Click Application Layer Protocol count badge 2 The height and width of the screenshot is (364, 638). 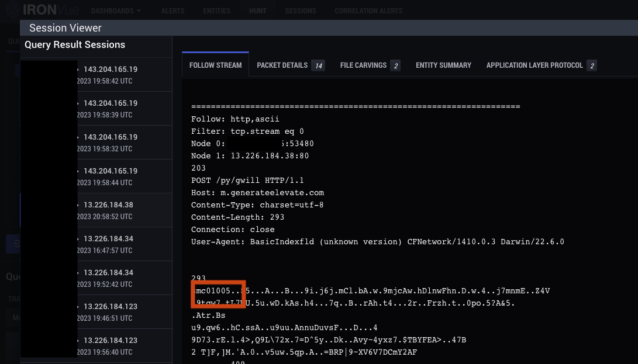[x=592, y=65]
